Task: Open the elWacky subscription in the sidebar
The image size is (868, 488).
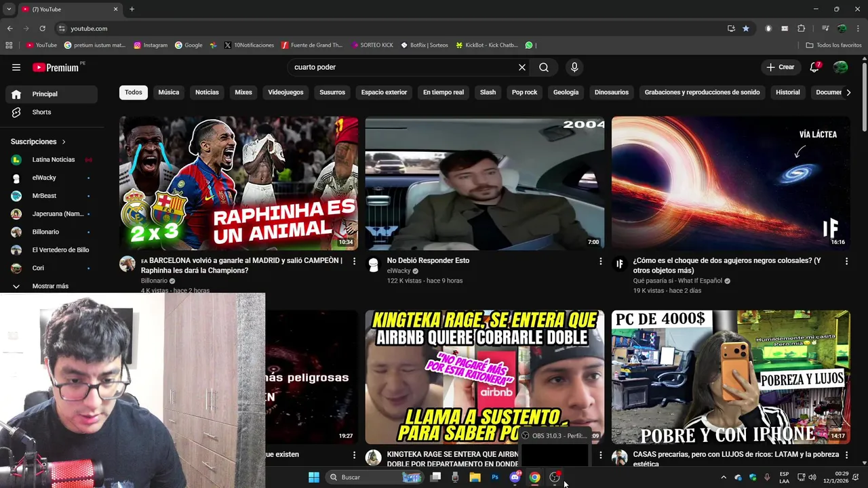Action: coord(52,178)
